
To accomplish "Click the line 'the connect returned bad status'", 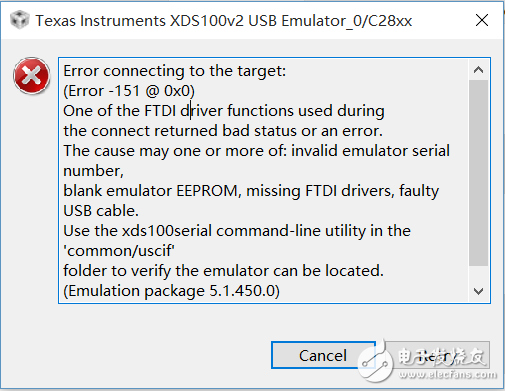I will 223,131.
